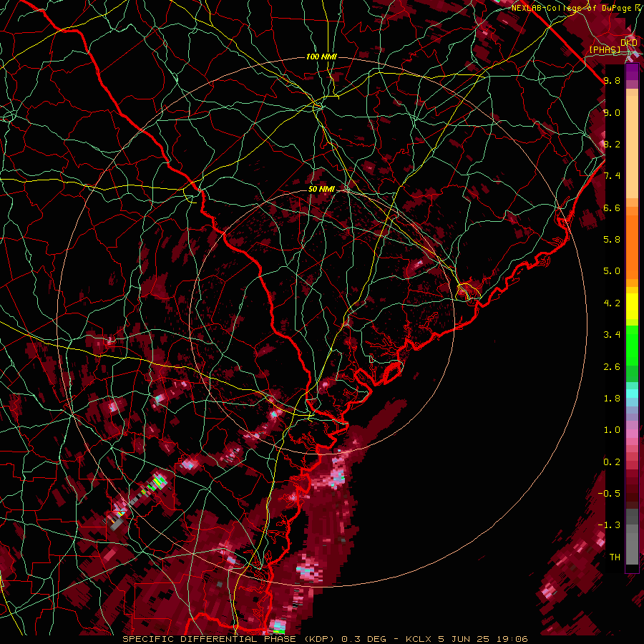Click the 8.2 legend value
Screen dimensions: 644x644
point(612,144)
